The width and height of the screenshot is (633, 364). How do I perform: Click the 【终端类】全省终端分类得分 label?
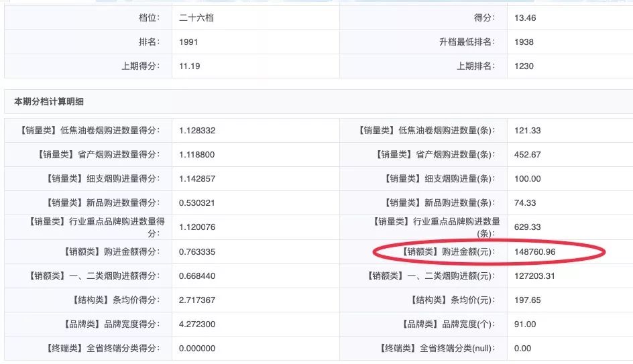102,349
